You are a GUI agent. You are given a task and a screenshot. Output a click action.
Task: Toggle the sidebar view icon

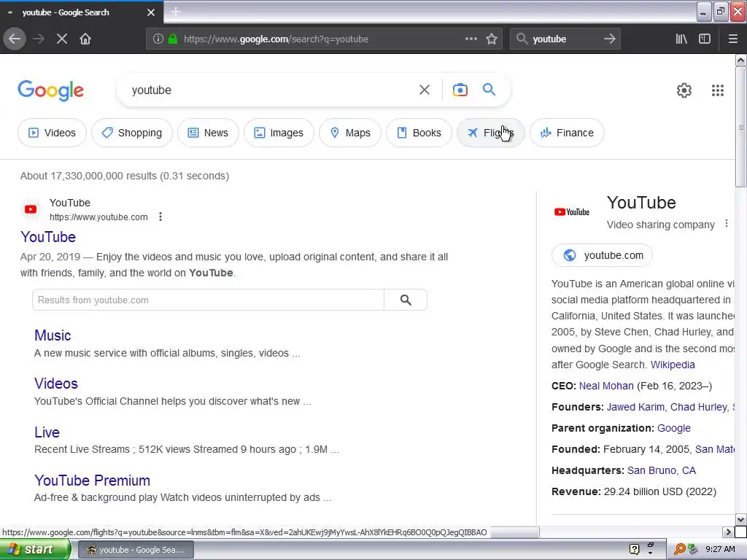click(705, 39)
